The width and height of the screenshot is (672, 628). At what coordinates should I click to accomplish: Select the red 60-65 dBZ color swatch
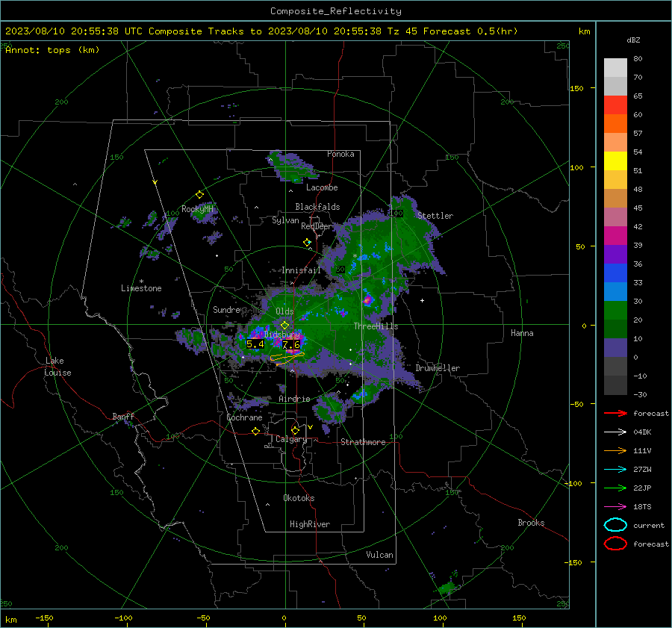[x=615, y=105]
